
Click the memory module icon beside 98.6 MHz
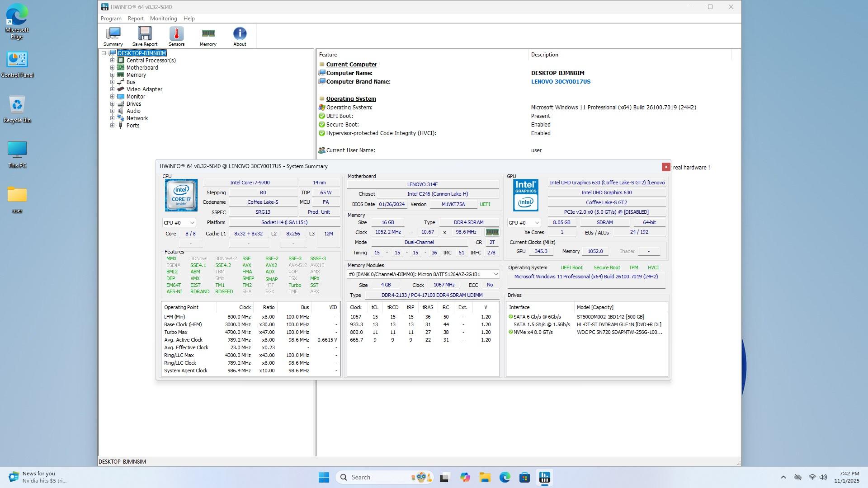(x=492, y=232)
